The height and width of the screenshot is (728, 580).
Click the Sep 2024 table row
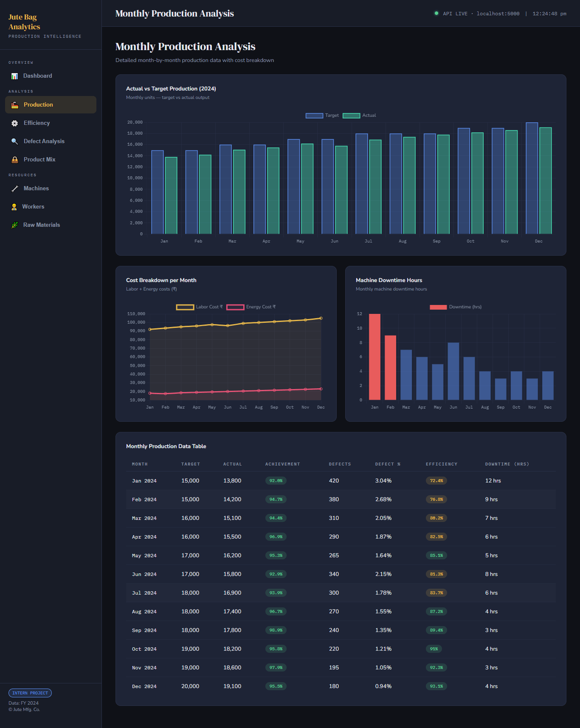[x=341, y=630]
